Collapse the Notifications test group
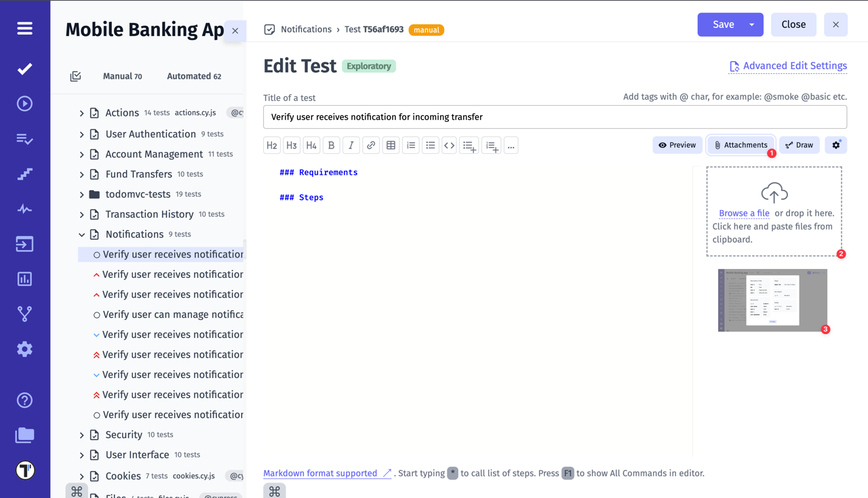The width and height of the screenshot is (868, 498). pos(81,234)
